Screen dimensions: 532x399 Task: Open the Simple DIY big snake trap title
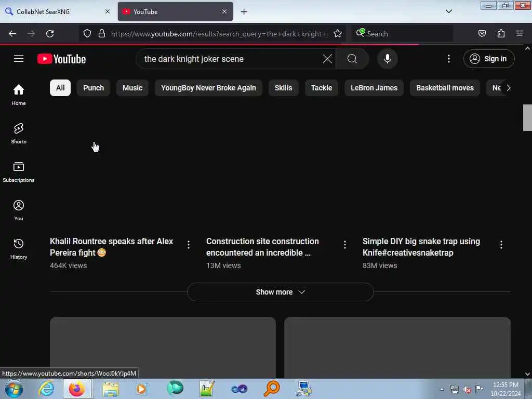421,247
